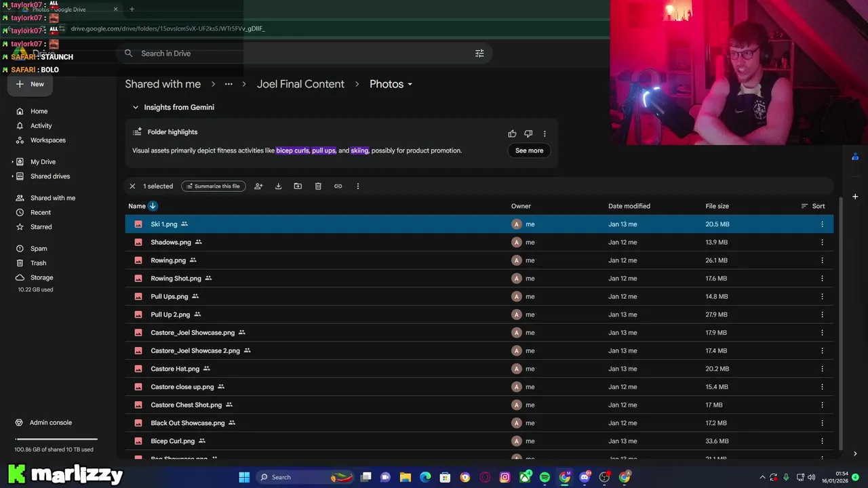
Task: Open more actions for Rowing.png
Action: coord(822,260)
